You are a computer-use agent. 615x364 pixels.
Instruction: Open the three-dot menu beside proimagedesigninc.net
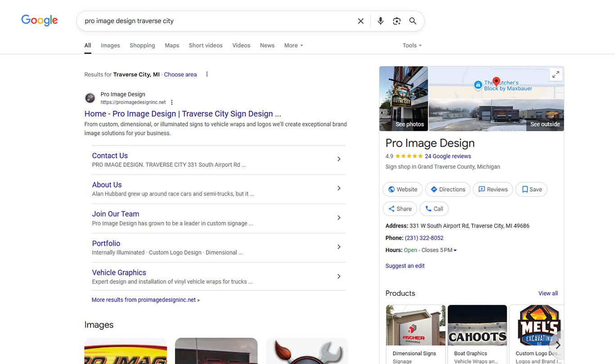click(172, 102)
